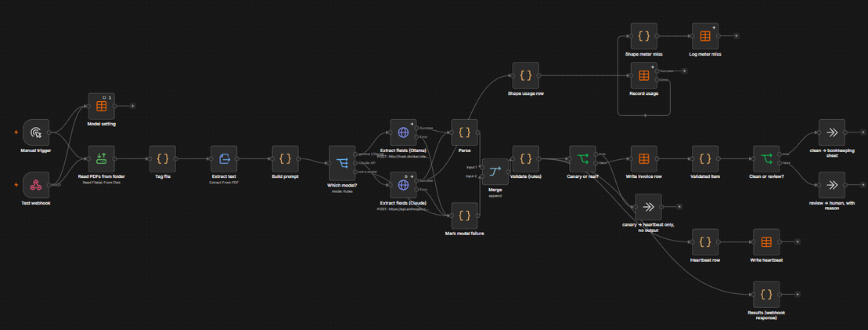The image size is (868, 330).
Task: Open the Validate (rules) code node
Action: tap(526, 159)
